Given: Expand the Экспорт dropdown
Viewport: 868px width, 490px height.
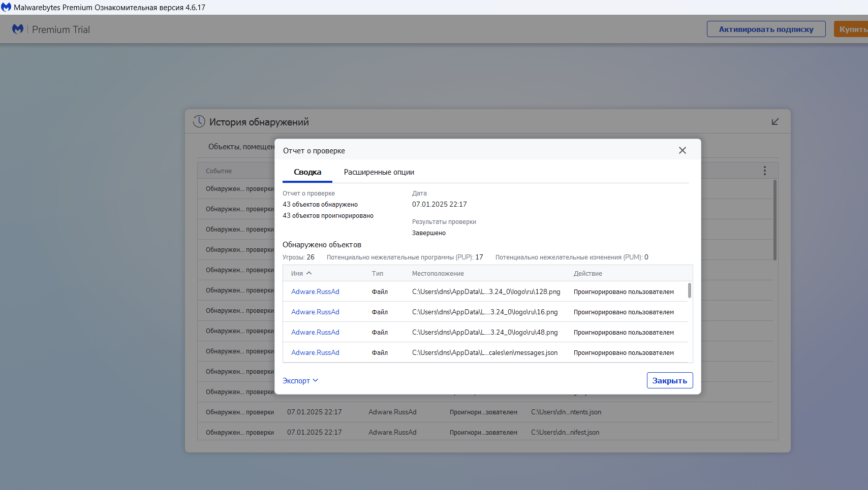Looking at the screenshot, I should pos(300,380).
